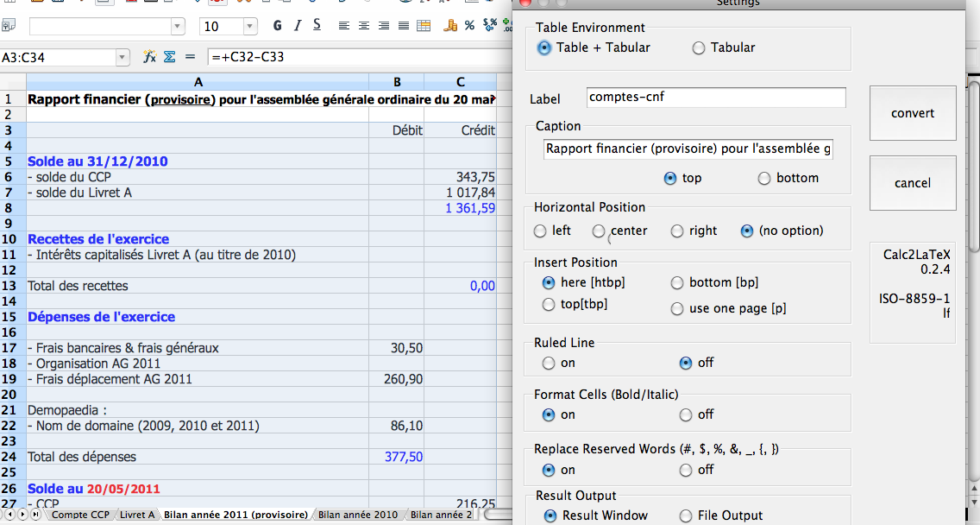Toggle italic formatting in toolbar
Viewport: 980px width, 525px height.
pyautogui.click(x=298, y=26)
